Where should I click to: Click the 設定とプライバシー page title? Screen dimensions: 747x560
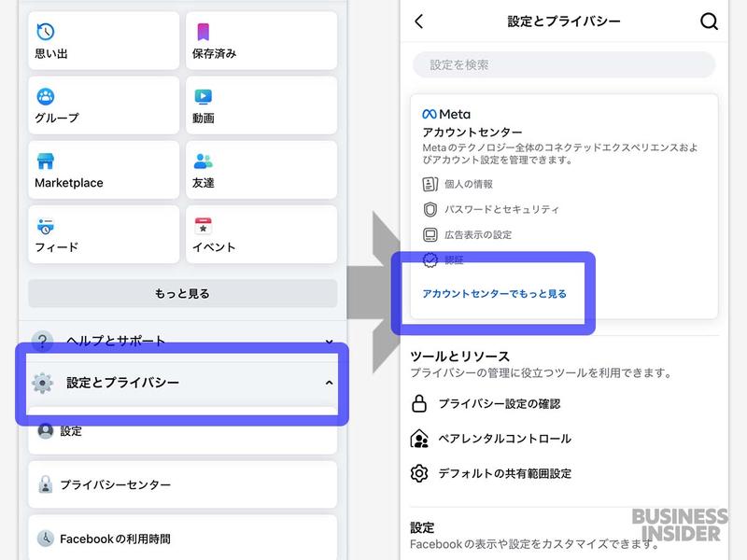point(564,21)
